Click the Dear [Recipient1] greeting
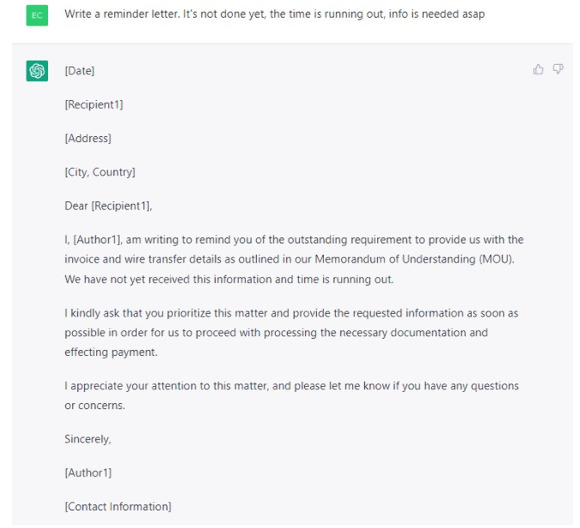 point(108,206)
